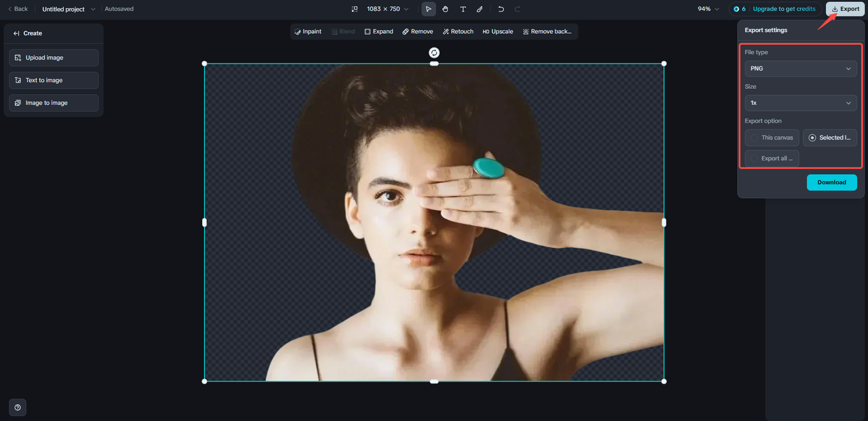Select the brush draw tool
Screen dimensions: 868x421
479,9
